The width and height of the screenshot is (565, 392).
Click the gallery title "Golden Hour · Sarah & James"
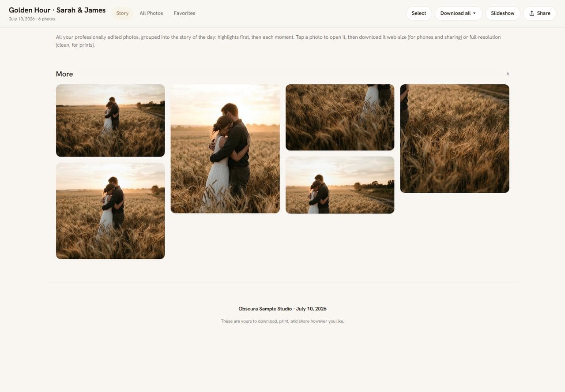pyautogui.click(x=57, y=10)
